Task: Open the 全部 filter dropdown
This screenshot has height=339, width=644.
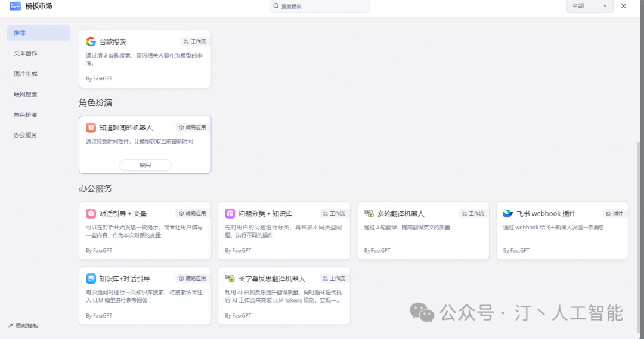Action: point(590,6)
